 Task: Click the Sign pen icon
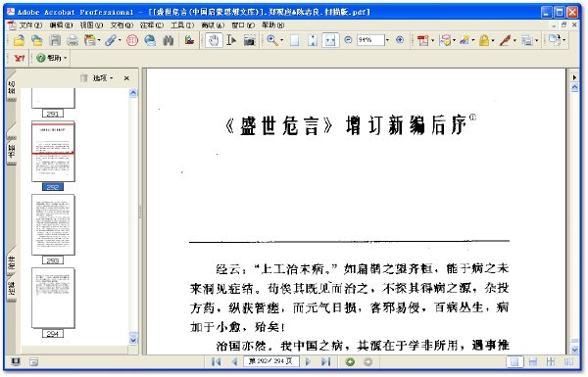point(505,40)
